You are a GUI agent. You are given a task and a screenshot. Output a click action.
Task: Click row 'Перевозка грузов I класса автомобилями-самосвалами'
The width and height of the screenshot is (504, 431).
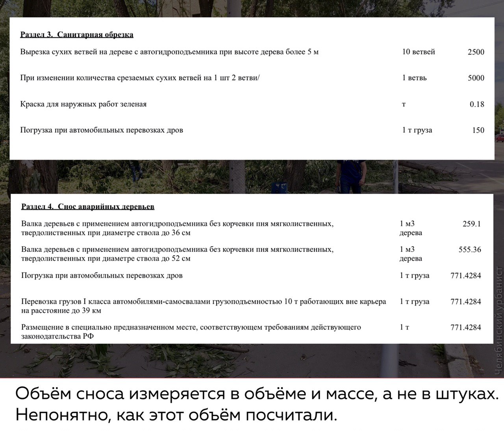coord(251,306)
